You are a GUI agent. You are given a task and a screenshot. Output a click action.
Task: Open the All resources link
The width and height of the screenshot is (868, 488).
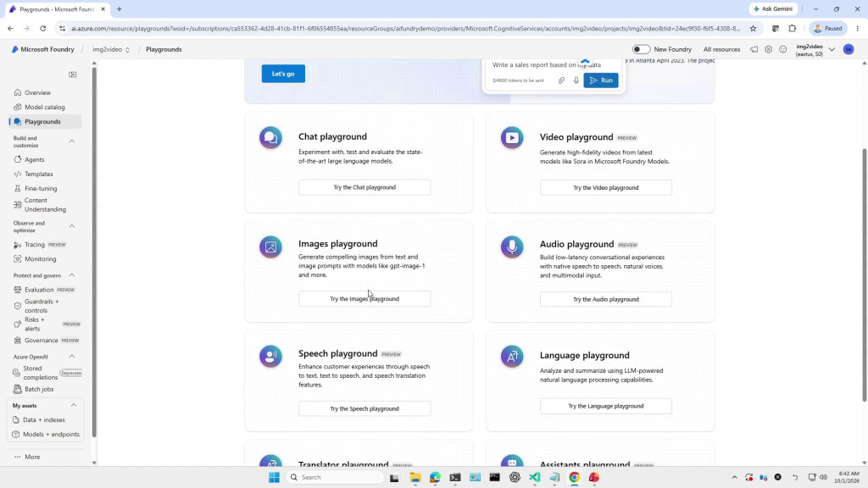pos(721,49)
